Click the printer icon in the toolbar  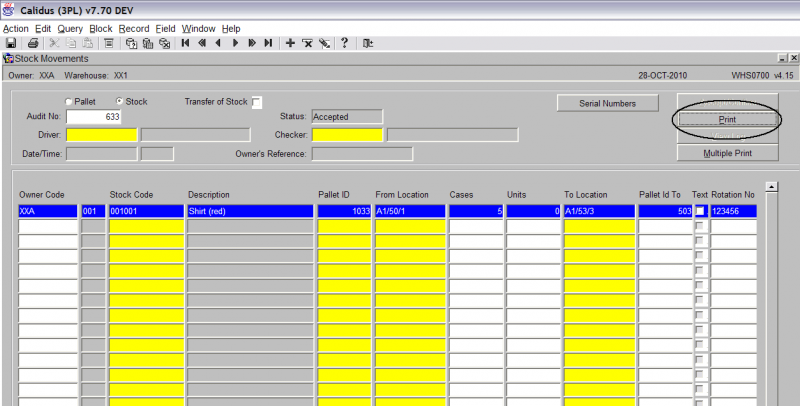coord(33,43)
